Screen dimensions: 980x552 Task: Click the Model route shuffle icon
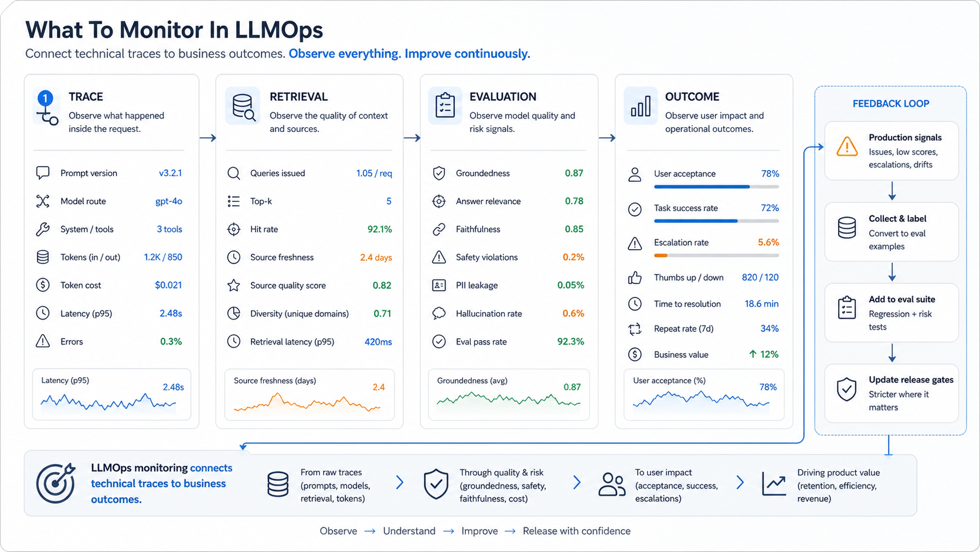[43, 201]
